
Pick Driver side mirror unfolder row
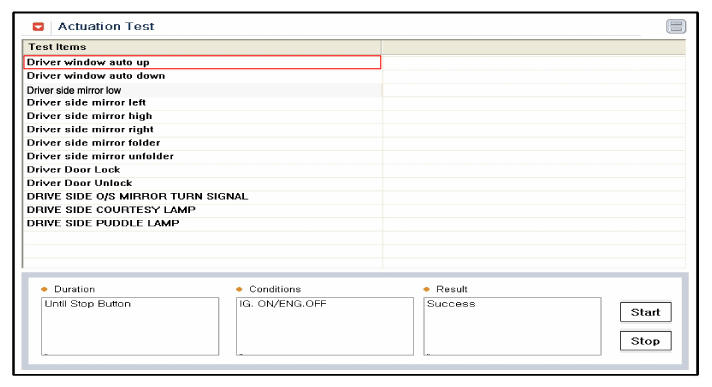[202, 156]
